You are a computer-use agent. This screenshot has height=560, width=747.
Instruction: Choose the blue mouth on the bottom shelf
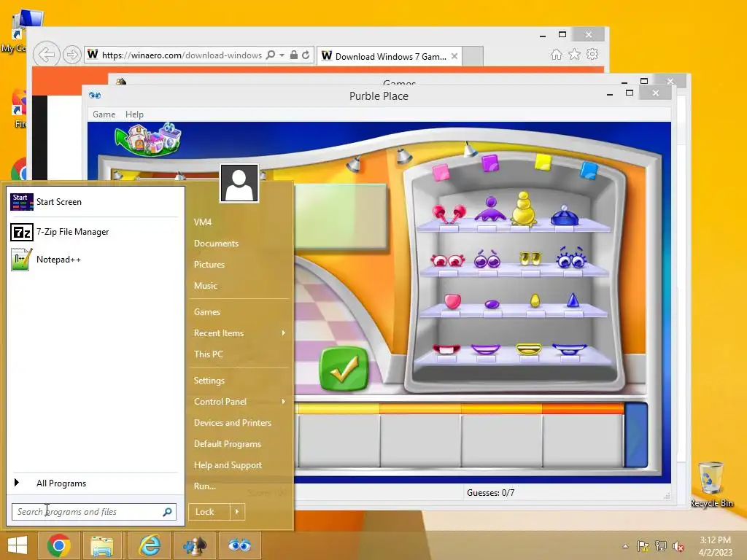569,349
